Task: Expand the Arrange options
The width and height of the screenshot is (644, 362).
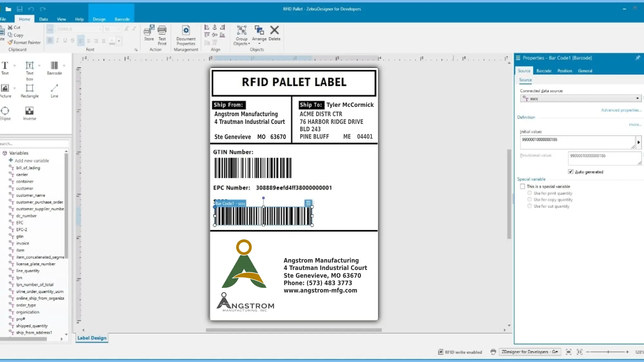Action: pyautogui.click(x=259, y=43)
